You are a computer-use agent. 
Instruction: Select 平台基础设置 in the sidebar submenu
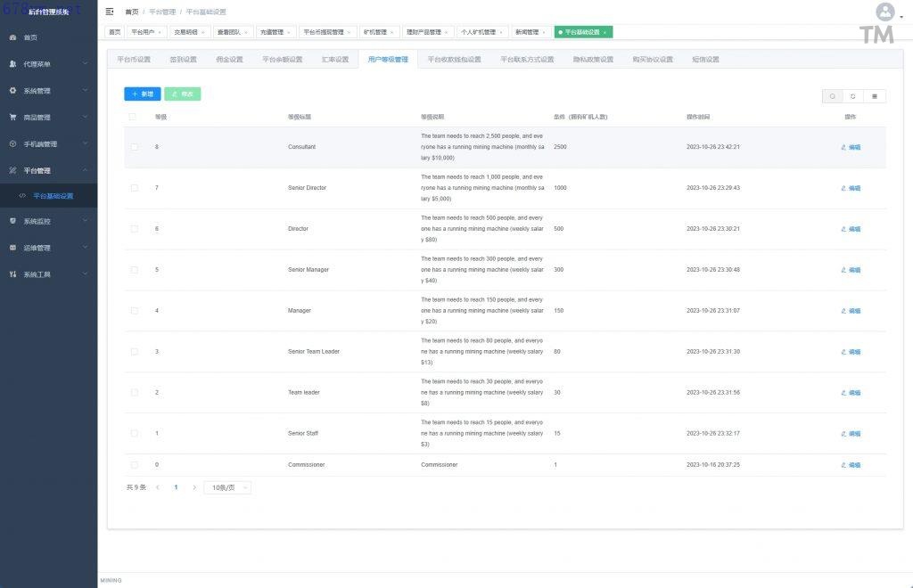click(53, 196)
